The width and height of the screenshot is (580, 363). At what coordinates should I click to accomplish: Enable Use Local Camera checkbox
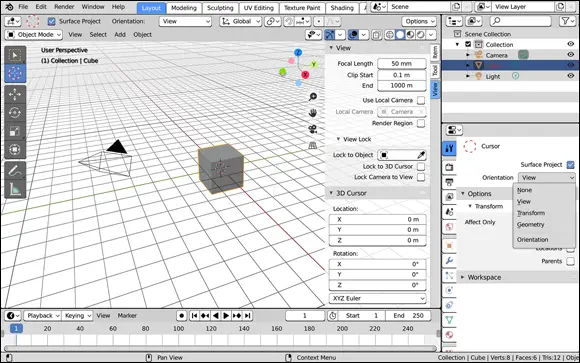421,100
